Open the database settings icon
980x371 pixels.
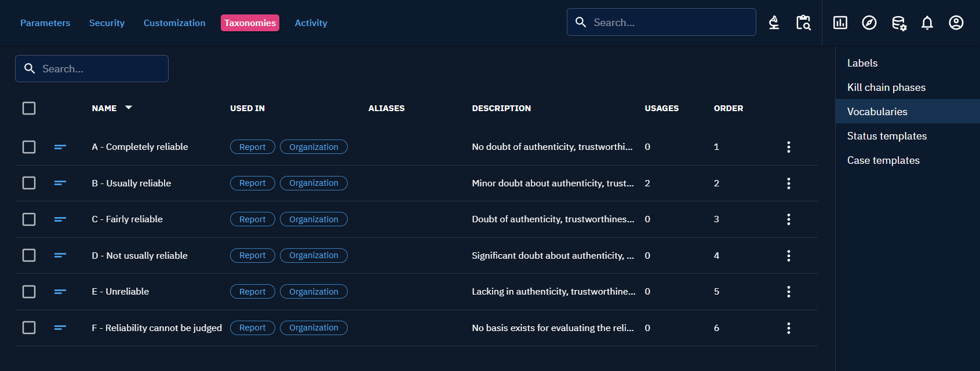[x=898, y=23]
